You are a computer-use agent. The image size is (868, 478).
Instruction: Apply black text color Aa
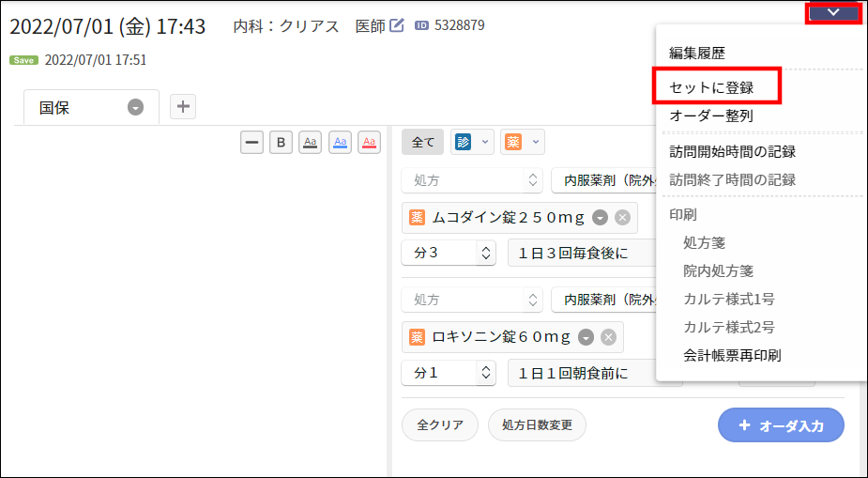point(310,143)
